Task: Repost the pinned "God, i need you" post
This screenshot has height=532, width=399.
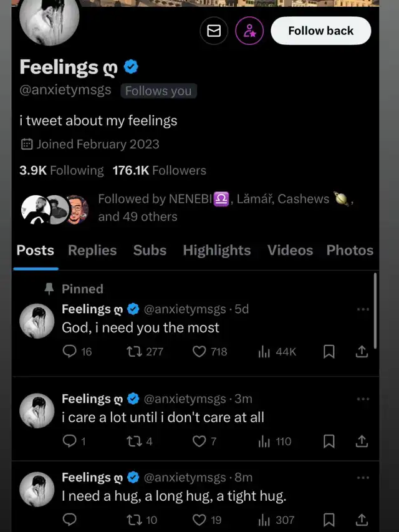Action: point(133,352)
